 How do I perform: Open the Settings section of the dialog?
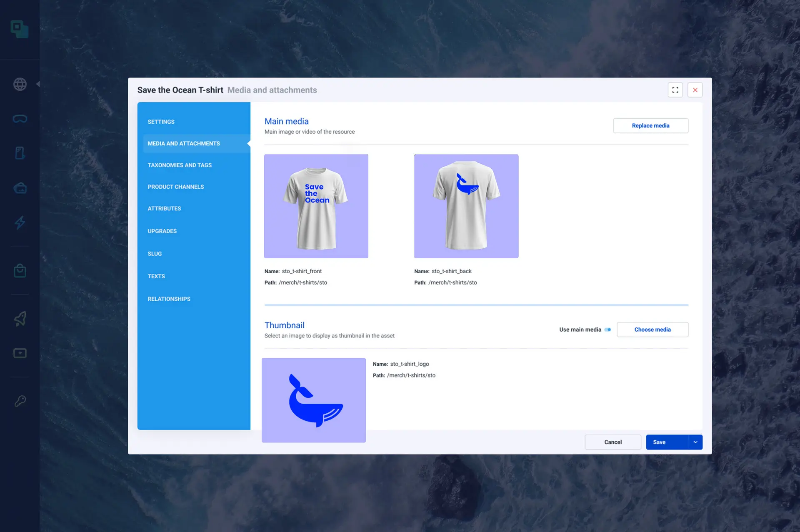pyautogui.click(x=161, y=122)
